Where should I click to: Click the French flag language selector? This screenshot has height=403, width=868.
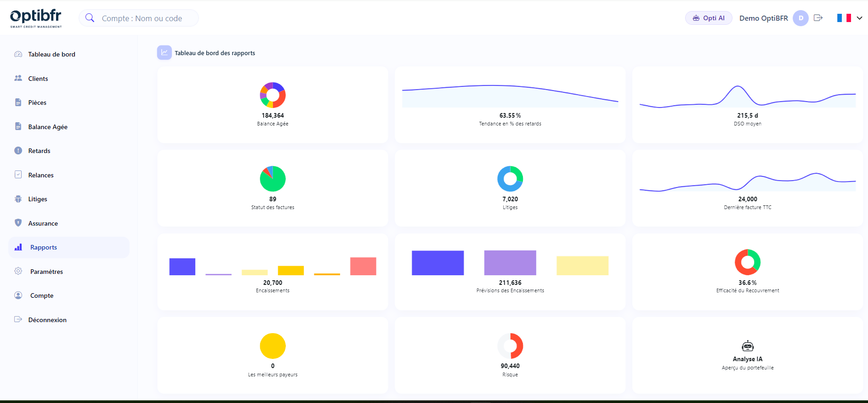pyautogui.click(x=844, y=18)
